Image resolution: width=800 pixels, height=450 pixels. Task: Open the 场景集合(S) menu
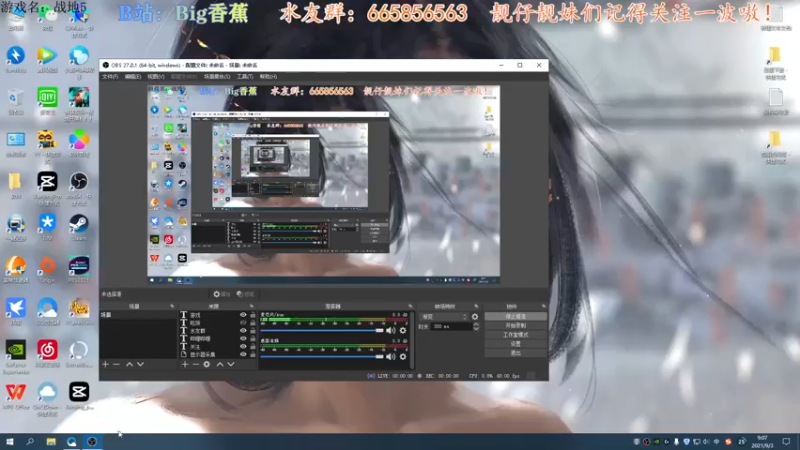pyautogui.click(x=217, y=77)
